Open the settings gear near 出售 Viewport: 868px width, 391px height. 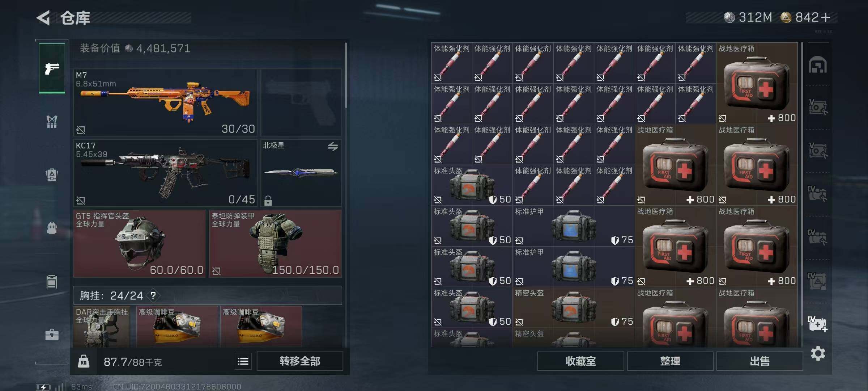click(x=818, y=353)
